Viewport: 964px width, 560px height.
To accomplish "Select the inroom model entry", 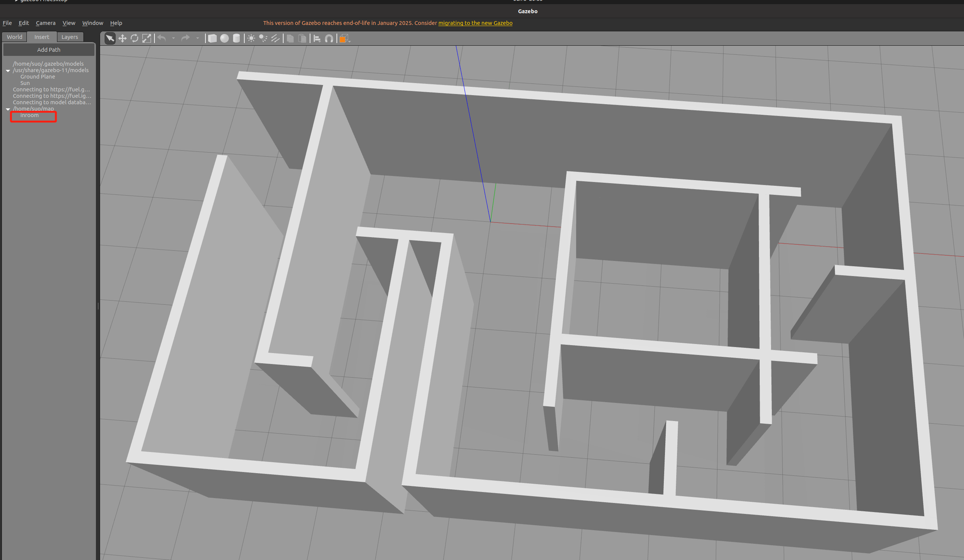I will point(29,115).
